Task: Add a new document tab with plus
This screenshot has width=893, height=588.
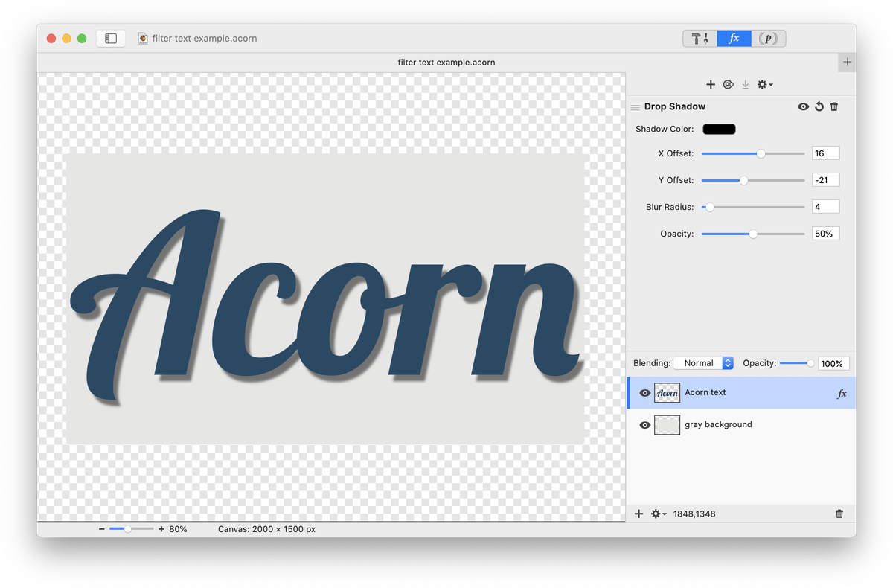Action: coord(847,62)
